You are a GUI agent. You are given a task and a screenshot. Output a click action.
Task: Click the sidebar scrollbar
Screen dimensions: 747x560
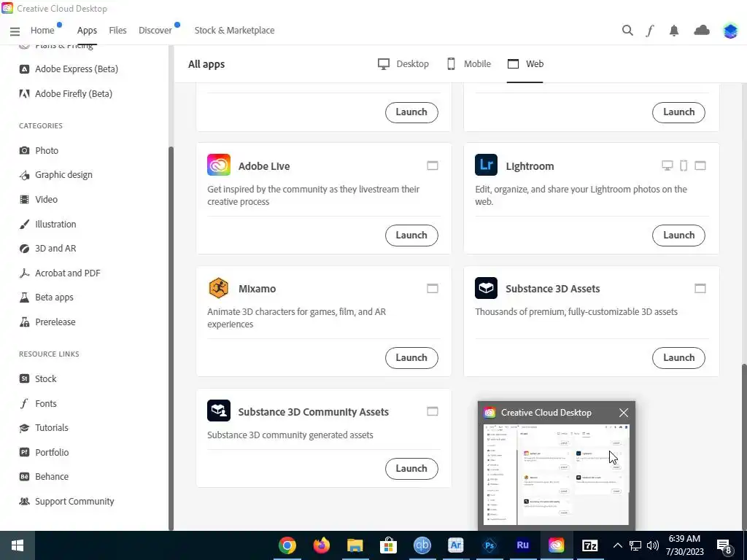[x=171, y=338]
